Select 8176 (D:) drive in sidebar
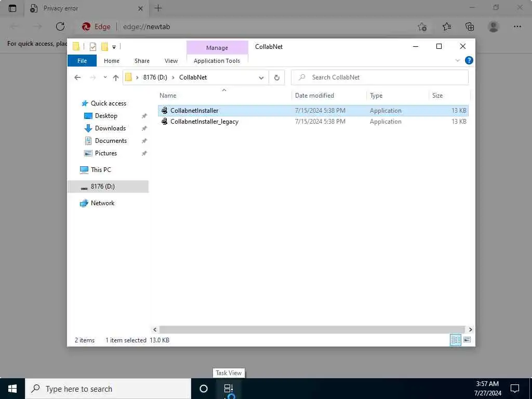This screenshot has height=399, width=532. click(x=108, y=187)
